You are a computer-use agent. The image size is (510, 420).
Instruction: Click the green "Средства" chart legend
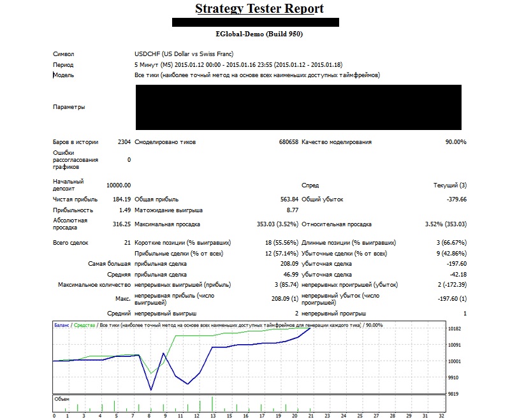(85, 325)
